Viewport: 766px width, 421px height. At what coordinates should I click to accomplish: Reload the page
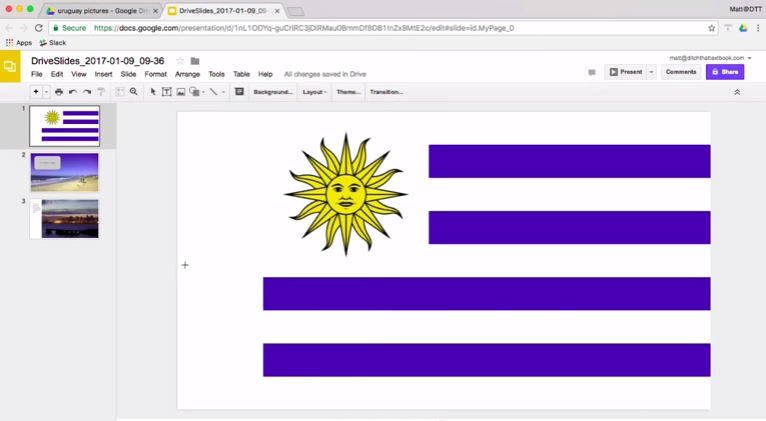coord(39,28)
